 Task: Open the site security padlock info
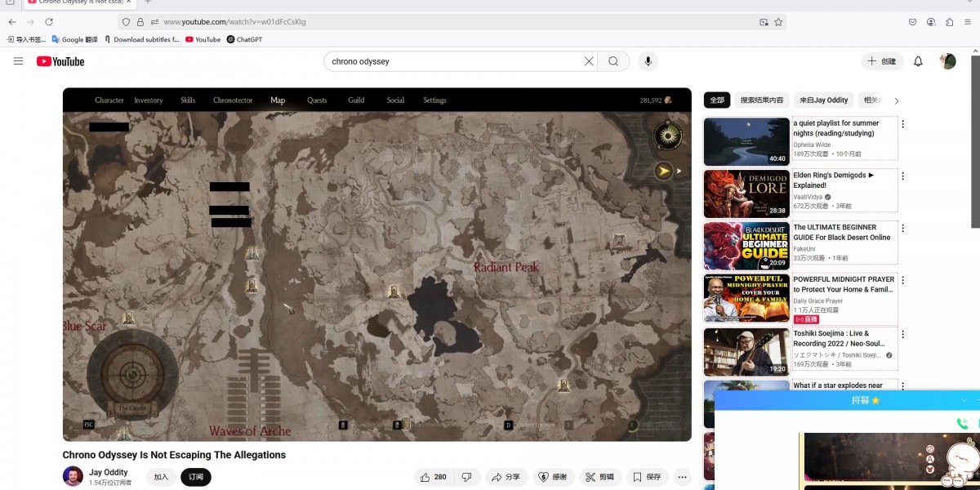(140, 22)
